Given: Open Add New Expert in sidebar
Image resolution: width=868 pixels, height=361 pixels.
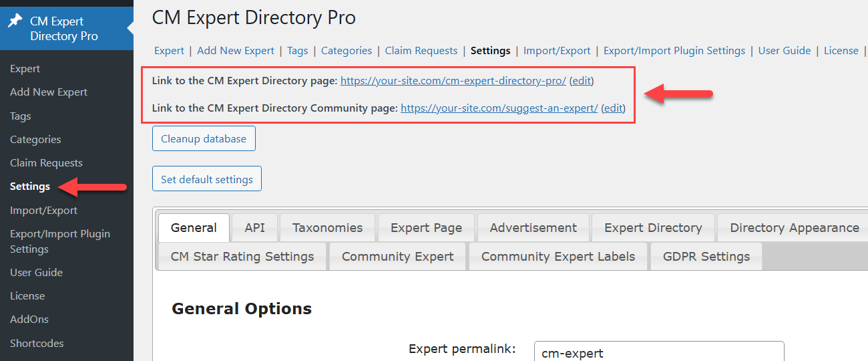Looking at the screenshot, I should click(49, 92).
